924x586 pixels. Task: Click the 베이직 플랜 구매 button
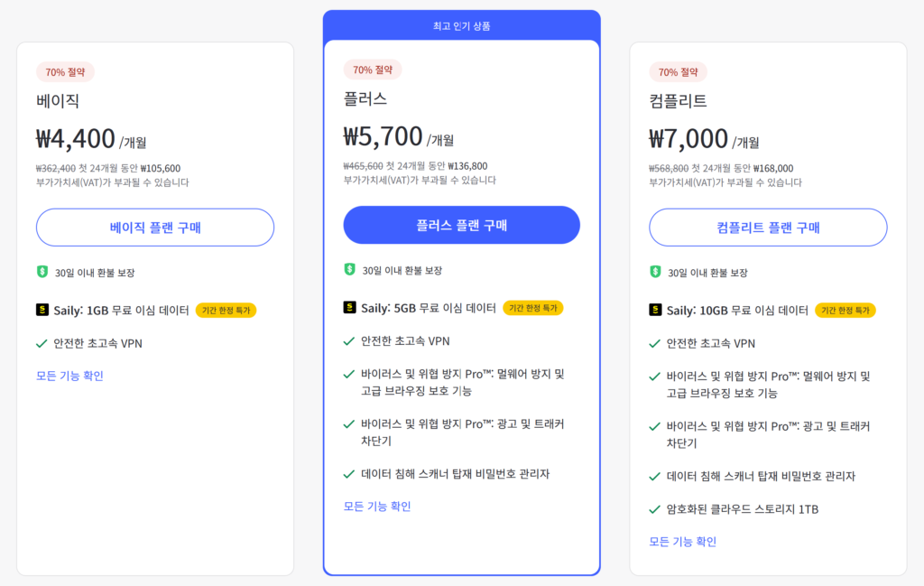(155, 227)
